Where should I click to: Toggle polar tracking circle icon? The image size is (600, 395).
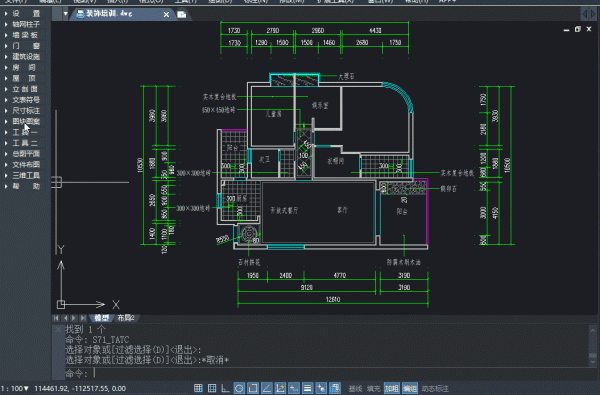click(x=239, y=388)
